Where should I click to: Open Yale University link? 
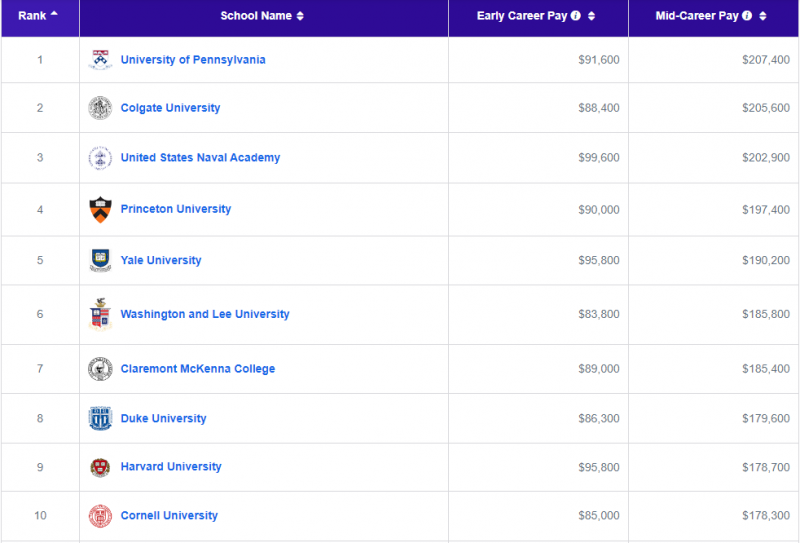pos(161,260)
